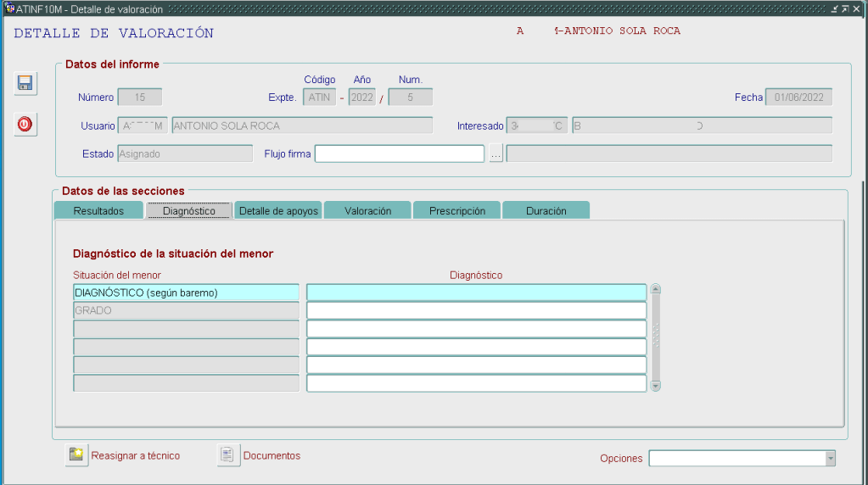Click the Flujo firma input field
This screenshot has width=868, height=485.
[x=399, y=153]
